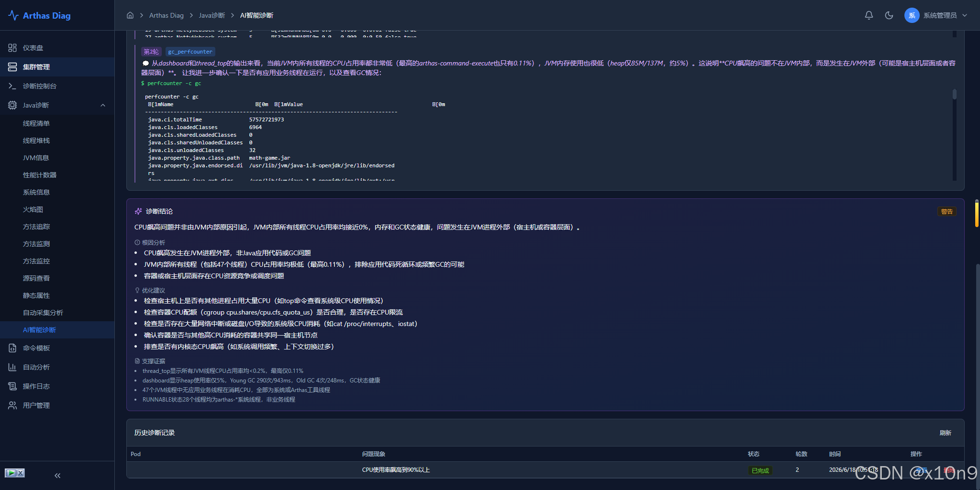Viewport: 980px width, 490px height.
Task: Open the notification bell
Action: tap(869, 15)
